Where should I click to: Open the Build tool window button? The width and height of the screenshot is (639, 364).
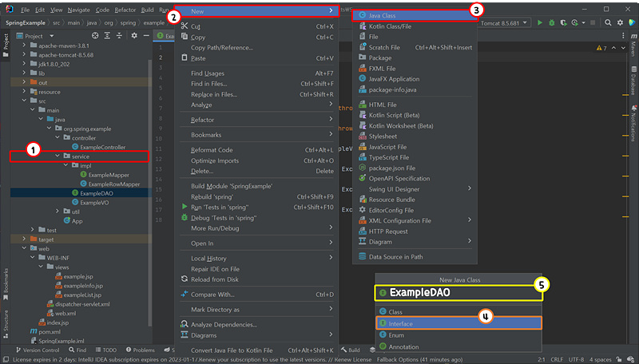(x=351, y=350)
